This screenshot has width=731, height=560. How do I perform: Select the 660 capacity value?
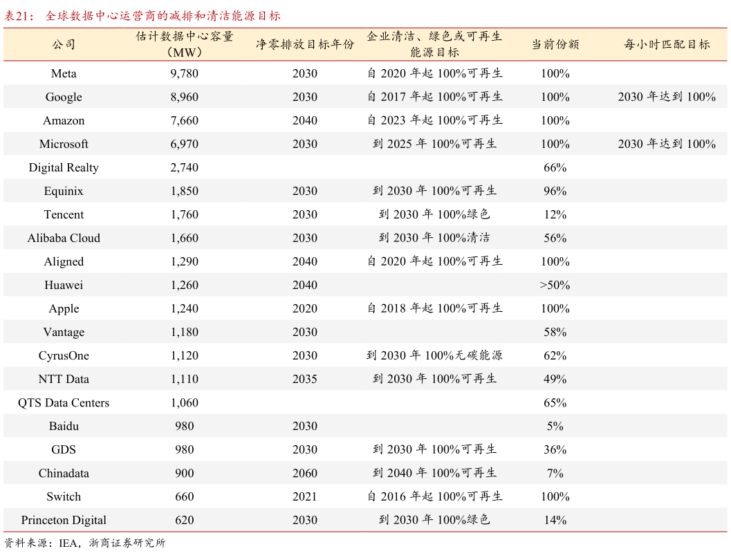185,496
